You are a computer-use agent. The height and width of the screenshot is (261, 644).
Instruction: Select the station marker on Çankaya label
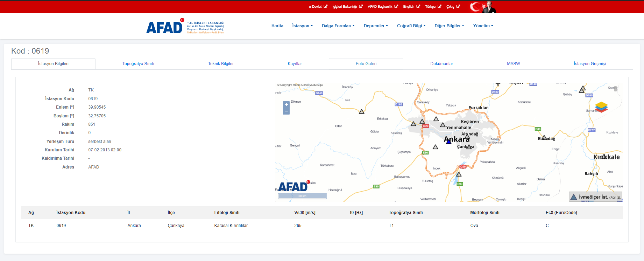[x=469, y=146]
